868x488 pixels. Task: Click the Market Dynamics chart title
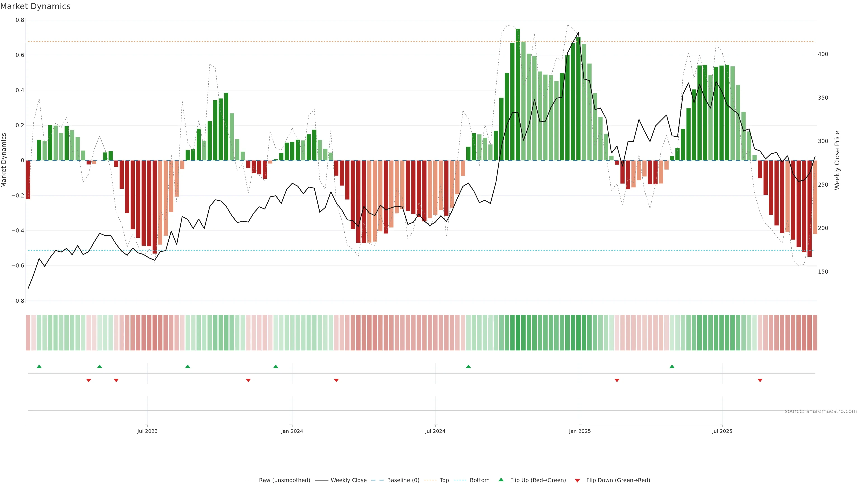coord(35,6)
